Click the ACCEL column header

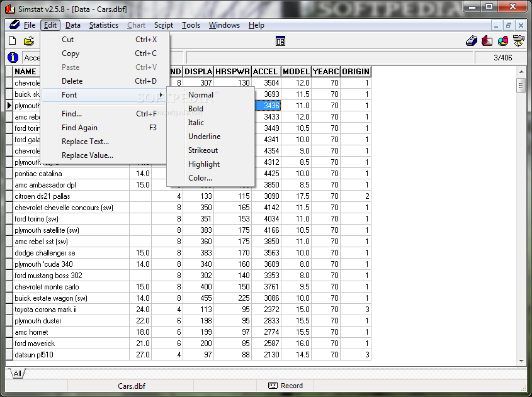click(x=266, y=72)
